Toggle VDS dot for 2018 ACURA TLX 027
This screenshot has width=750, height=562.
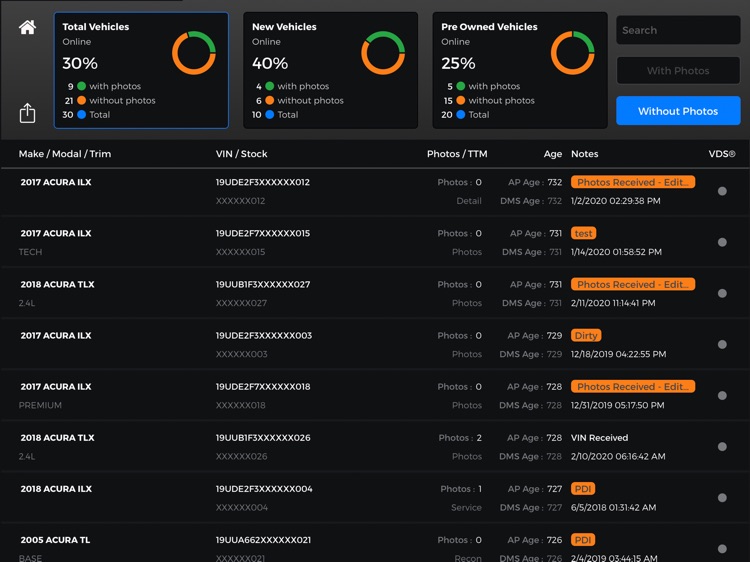[722, 293]
